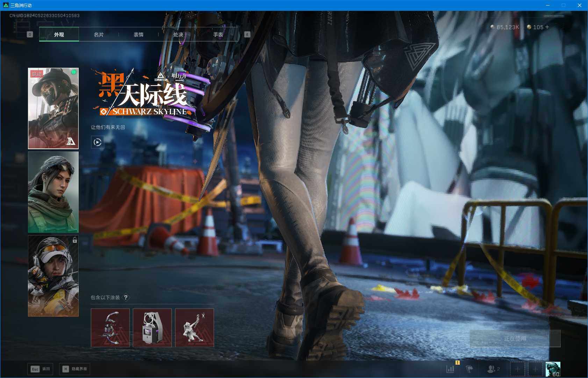Click the 正在使用 button
The width and height of the screenshot is (588, 378).
515,339
